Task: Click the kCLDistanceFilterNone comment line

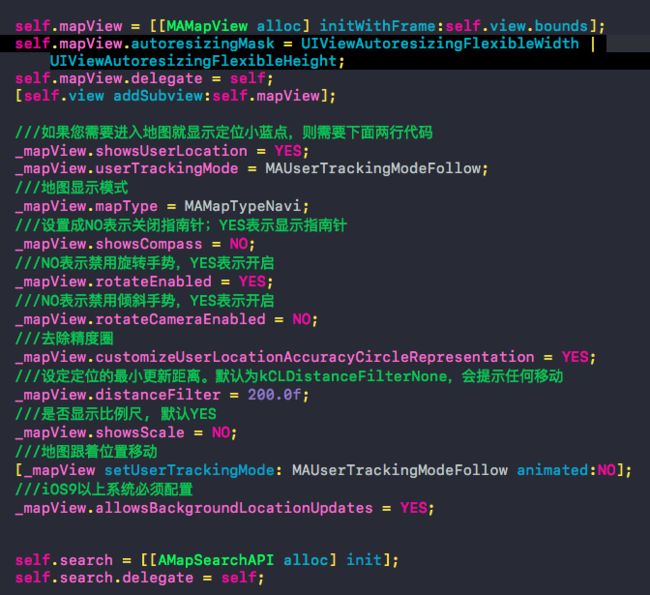Action: click(x=289, y=376)
